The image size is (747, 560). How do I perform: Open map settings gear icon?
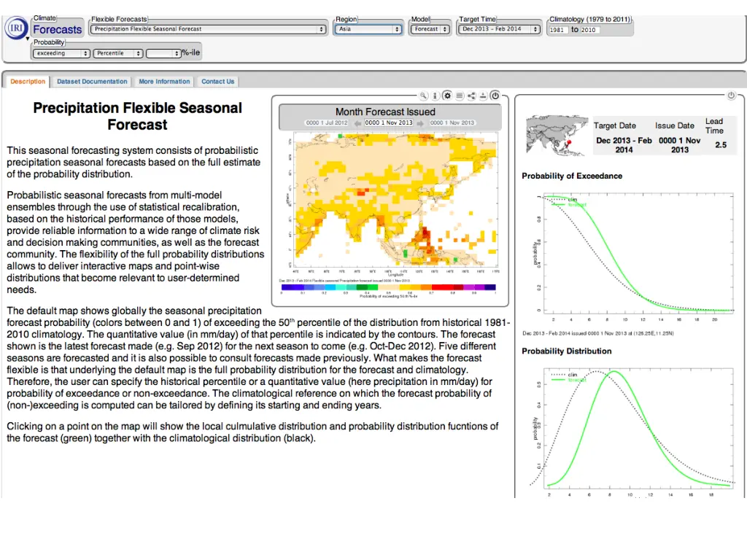[447, 96]
